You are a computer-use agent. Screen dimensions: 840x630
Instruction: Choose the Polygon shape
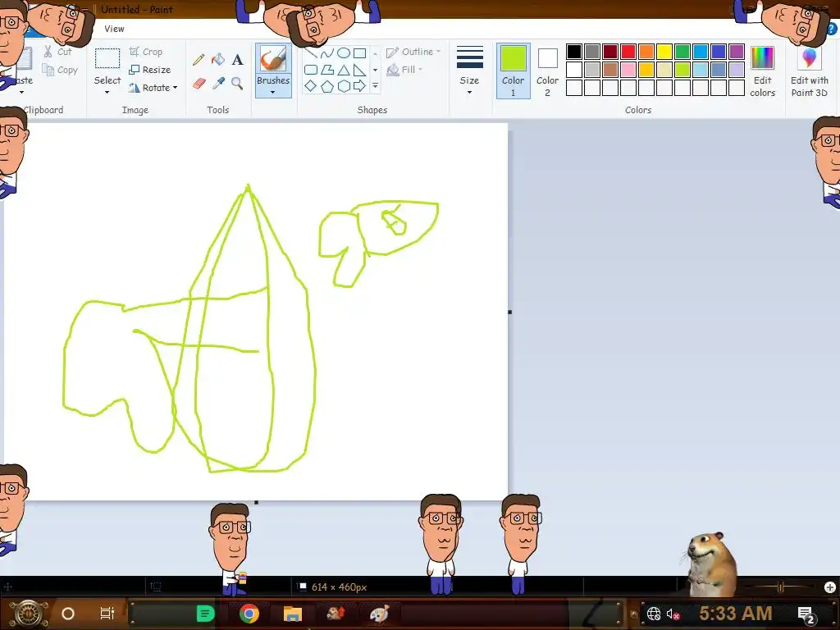pos(327,70)
